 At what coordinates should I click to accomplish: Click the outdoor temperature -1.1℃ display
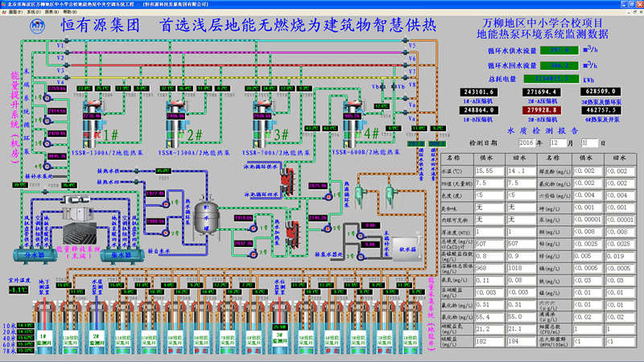pos(19,290)
